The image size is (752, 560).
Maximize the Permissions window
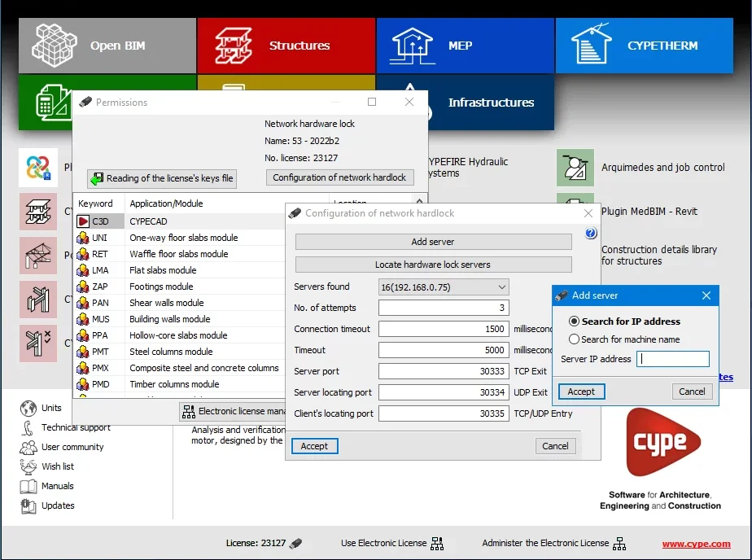[372, 102]
